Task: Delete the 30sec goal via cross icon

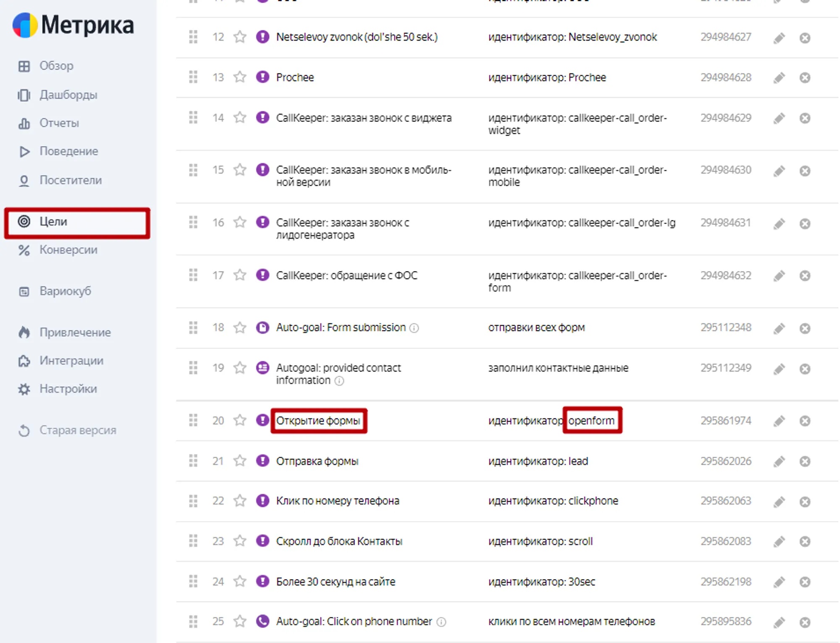Action: pos(805,582)
